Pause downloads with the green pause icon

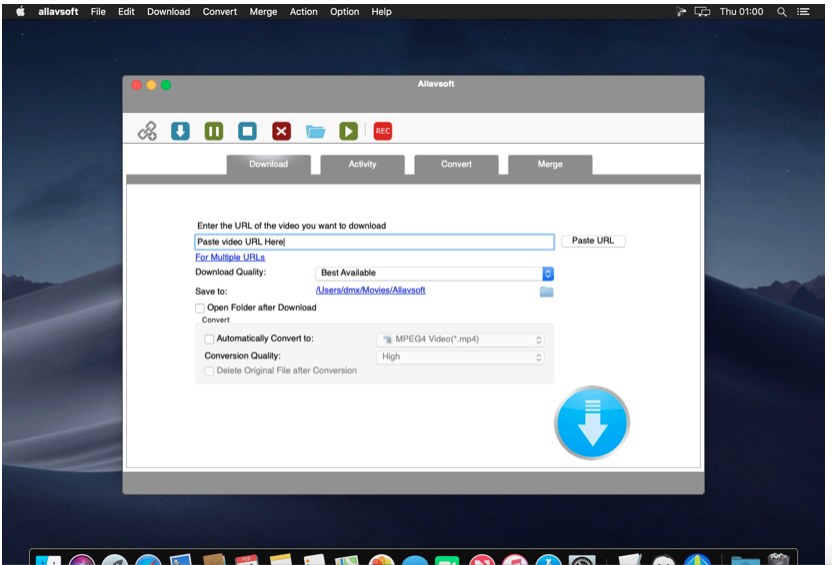(214, 131)
